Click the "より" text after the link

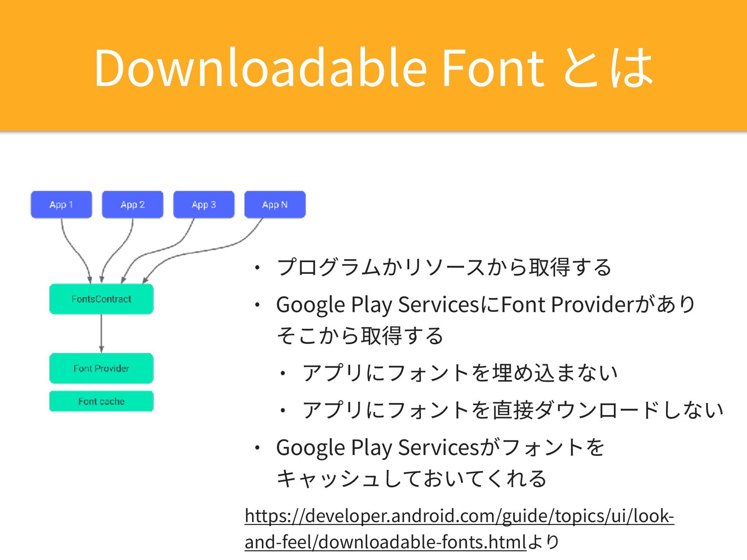(x=544, y=542)
